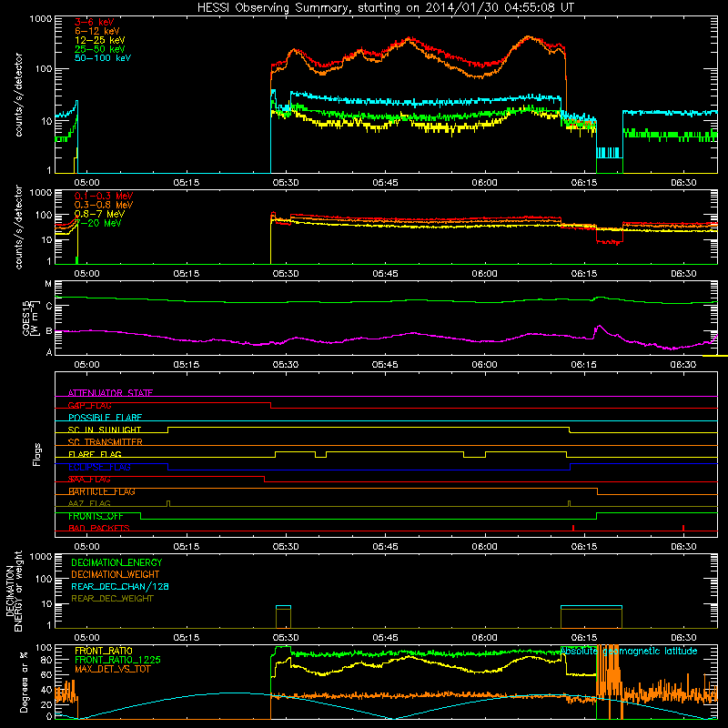Click the GOES15 axis label

[x=31, y=318]
